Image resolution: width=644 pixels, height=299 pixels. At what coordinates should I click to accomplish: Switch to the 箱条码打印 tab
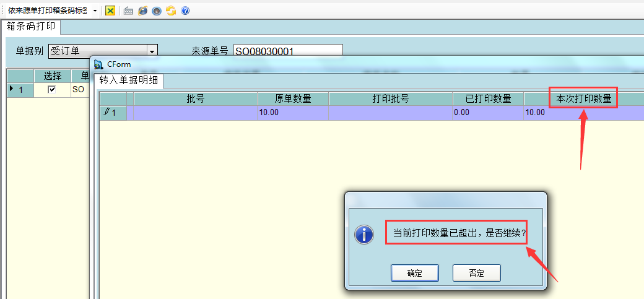coord(31,27)
